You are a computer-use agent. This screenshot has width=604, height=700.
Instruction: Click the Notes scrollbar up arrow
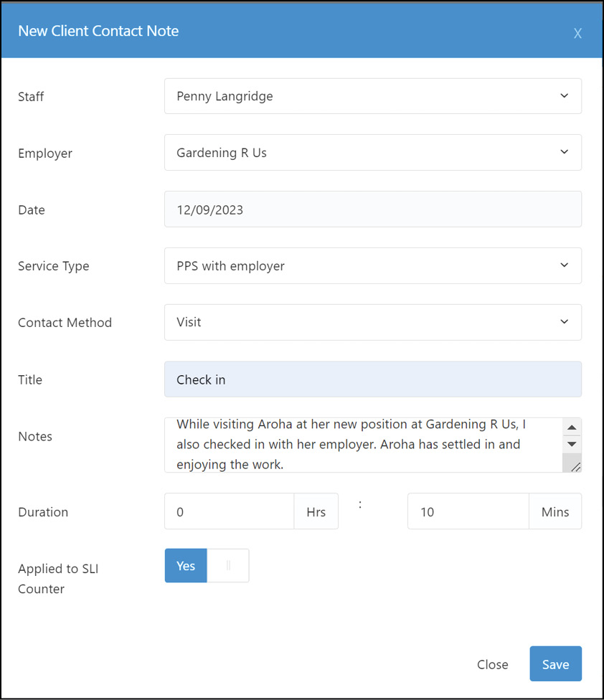tap(572, 427)
